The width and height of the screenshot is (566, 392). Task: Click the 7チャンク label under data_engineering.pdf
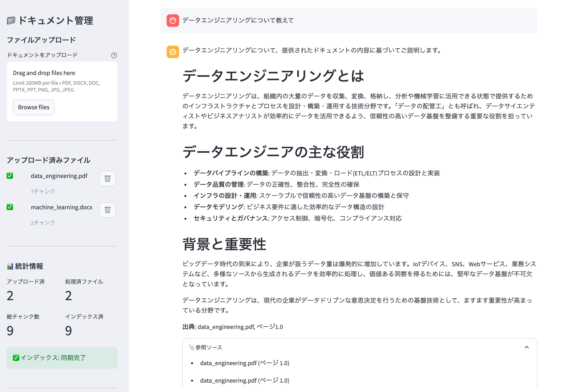[43, 191]
